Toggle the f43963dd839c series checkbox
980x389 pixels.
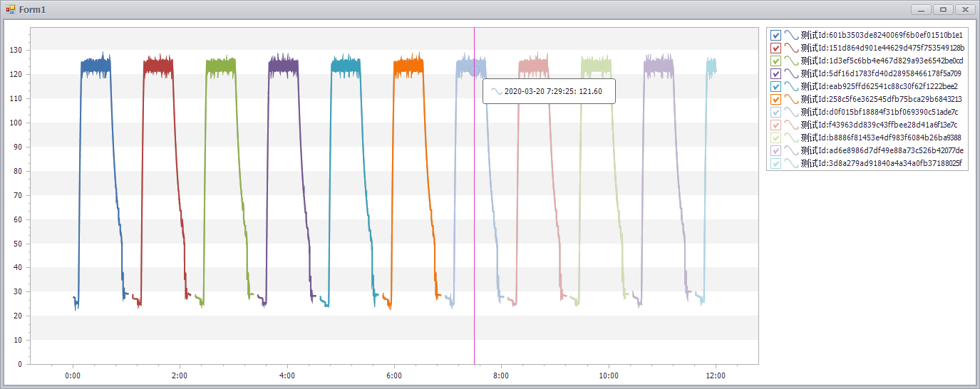(x=776, y=125)
